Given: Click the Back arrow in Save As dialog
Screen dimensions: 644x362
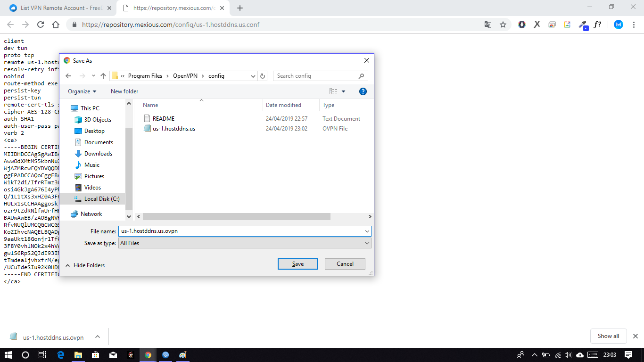Looking at the screenshot, I should [x=68, y=76].
